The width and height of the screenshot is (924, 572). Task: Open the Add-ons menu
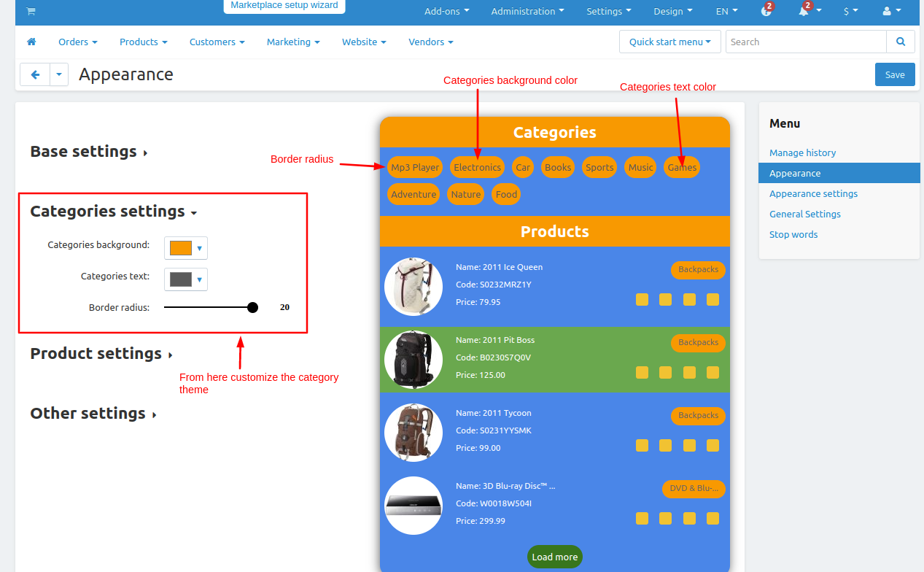(x=446, y=12)
